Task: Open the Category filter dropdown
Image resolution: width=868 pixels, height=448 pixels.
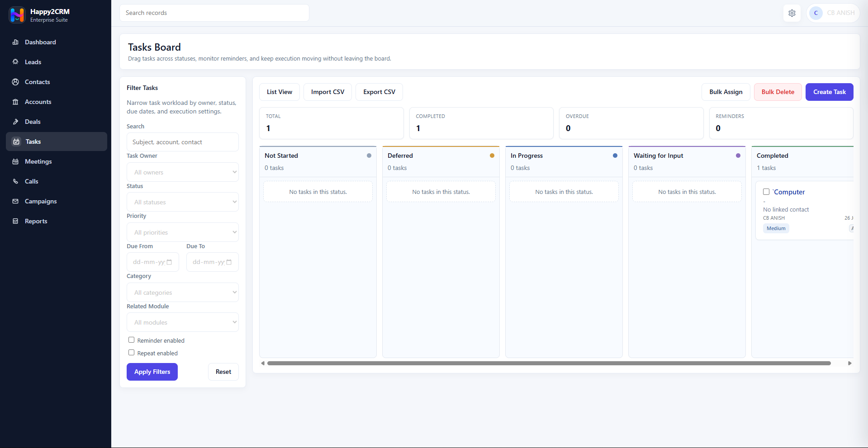Action: pyautogui.click(x=183, y=292)
